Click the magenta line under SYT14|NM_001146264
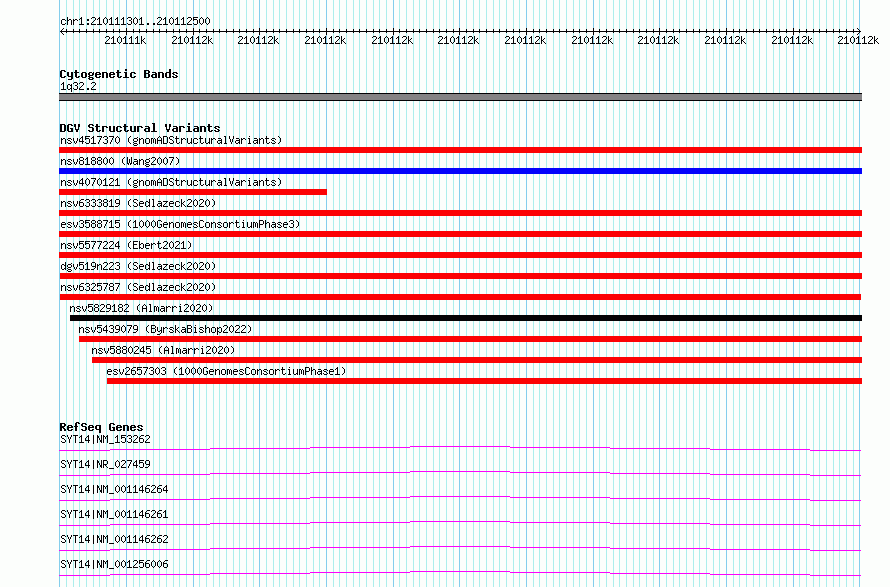Image resolution: width=890 pixels, height=587 pixels. coord(460,498)
